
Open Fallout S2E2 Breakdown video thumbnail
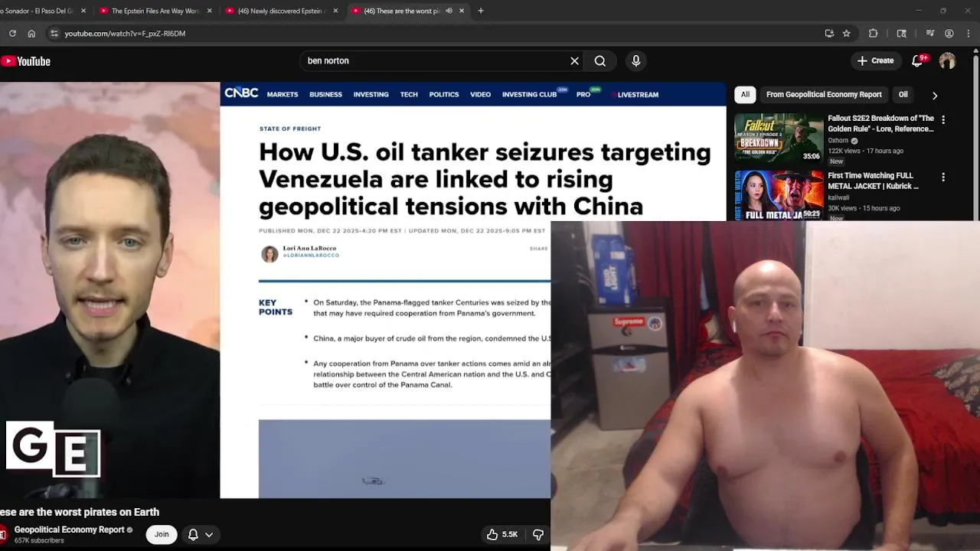pyautogui.click(x=779, y=138)
